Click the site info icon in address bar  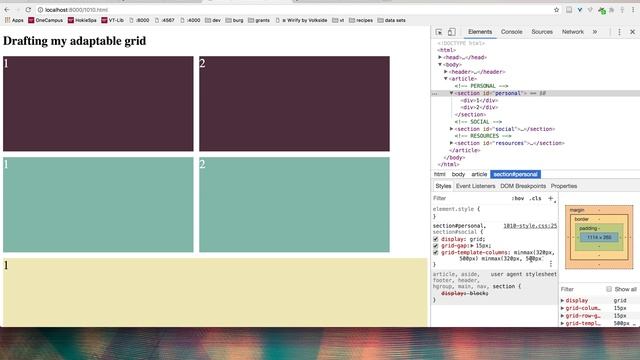(x=40, y=9)
